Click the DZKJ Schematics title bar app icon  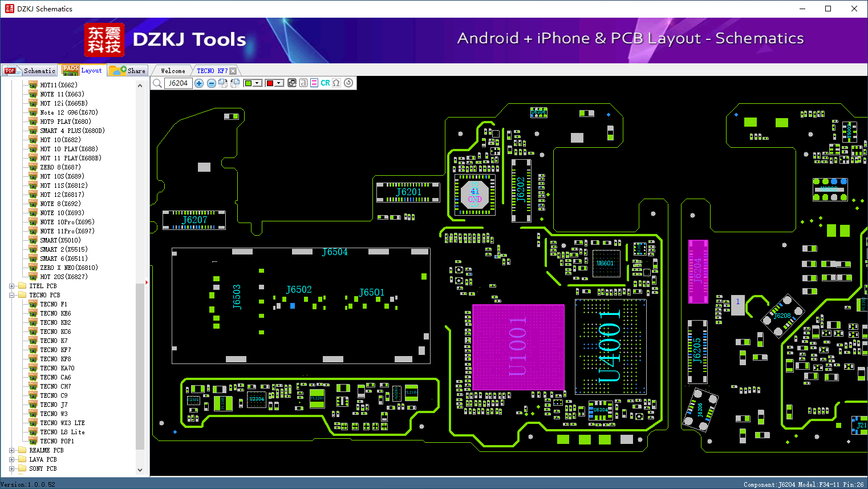pos(9,9)
